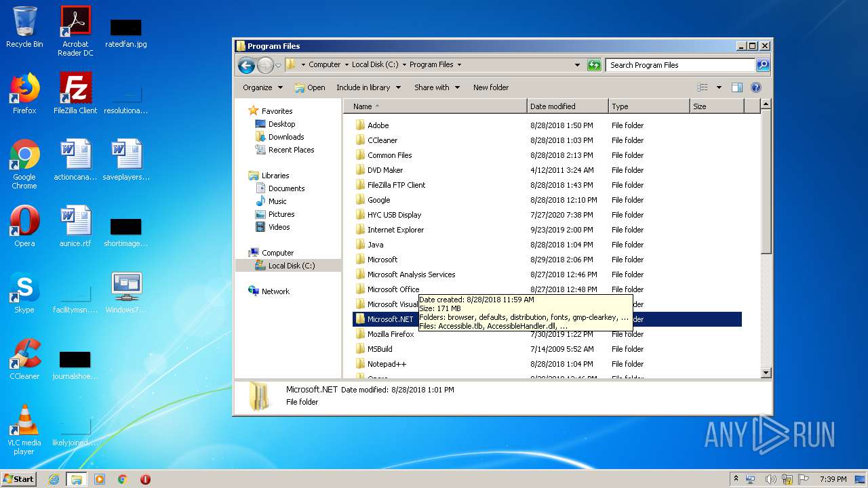Click Windows Explorer taskbar button
This screenshot has width=868, height=488.
[77, 479]
